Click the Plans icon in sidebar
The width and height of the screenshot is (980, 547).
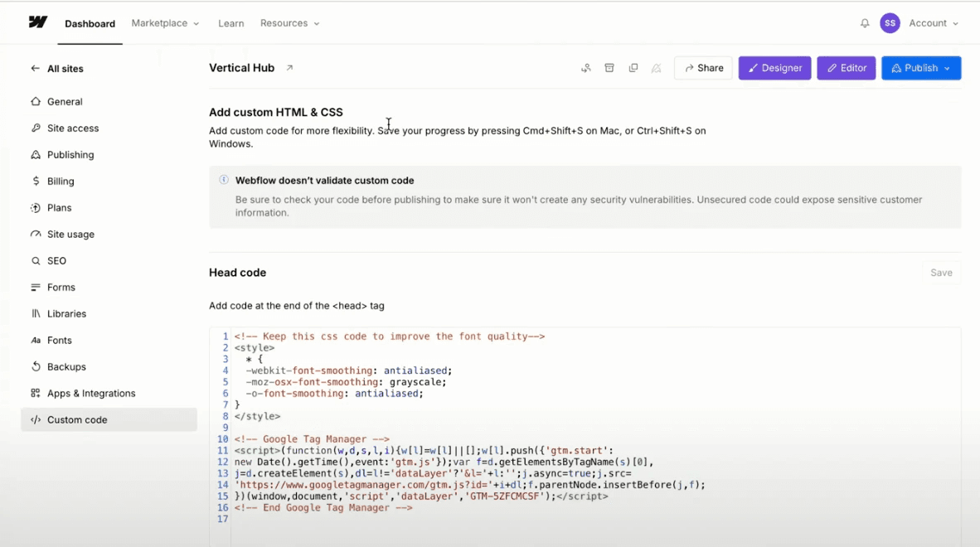(36, 207)
